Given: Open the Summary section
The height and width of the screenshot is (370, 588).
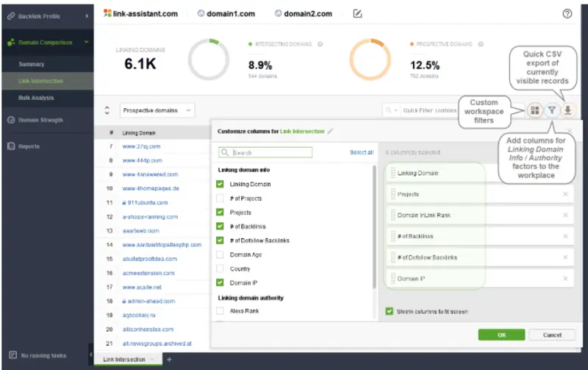Looking at the screenshot, I should [32, 64].
